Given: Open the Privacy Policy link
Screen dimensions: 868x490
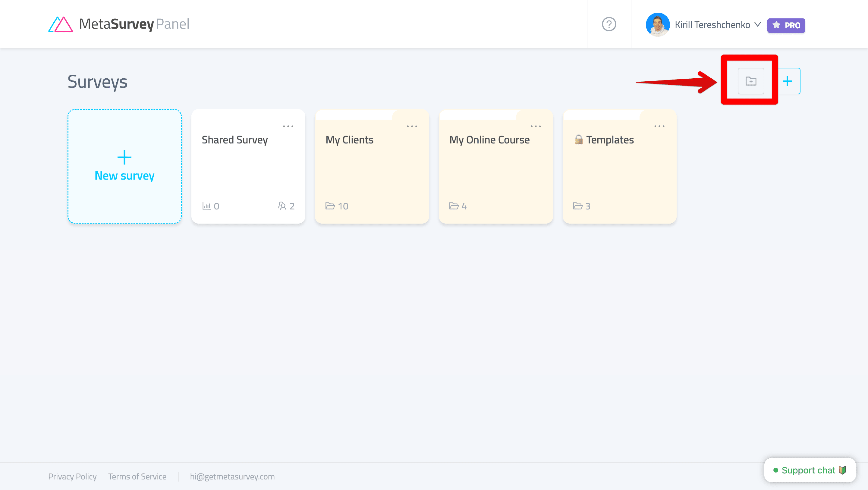Looking at the screenshot, I should tap(71, 476).
